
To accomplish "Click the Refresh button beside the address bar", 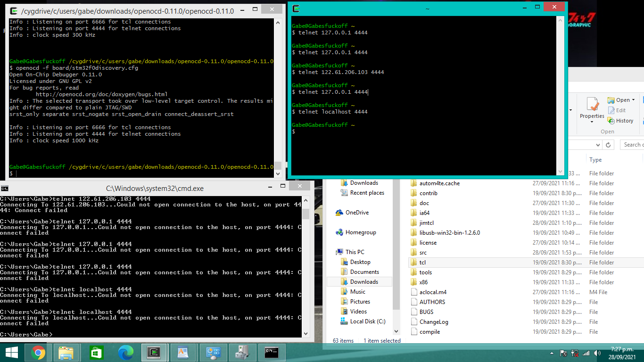I will click(608, 145).
